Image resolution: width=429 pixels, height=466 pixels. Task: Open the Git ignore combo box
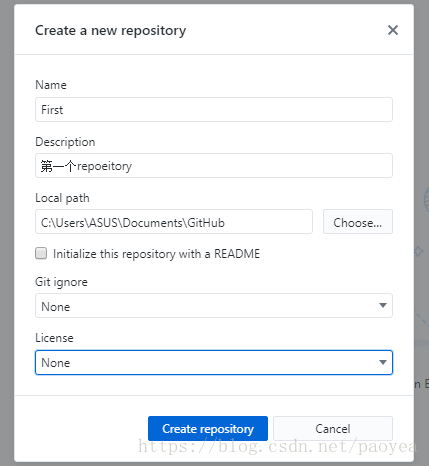tap(214, 306)
